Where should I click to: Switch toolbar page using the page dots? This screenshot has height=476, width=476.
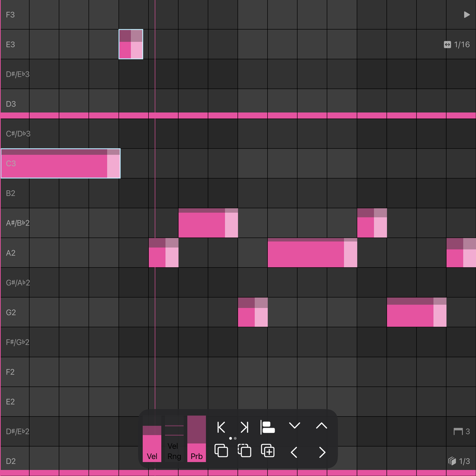pyautogui.click(x=233, y=438)
